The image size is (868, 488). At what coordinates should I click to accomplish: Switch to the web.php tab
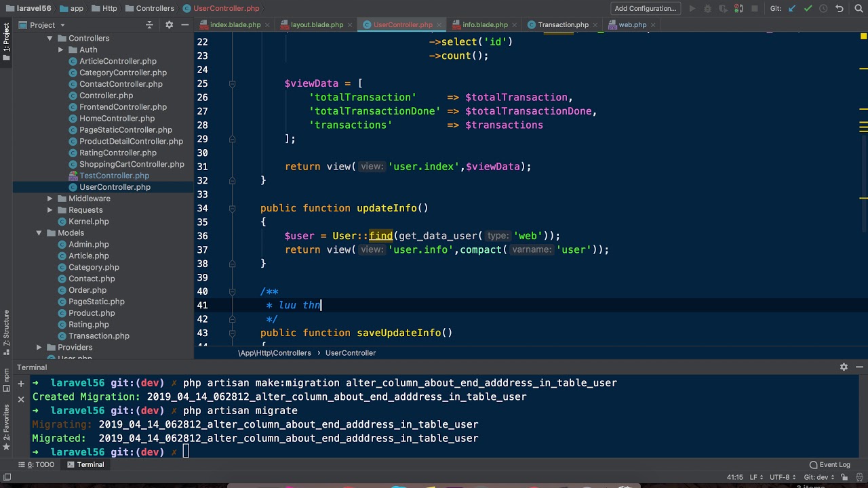(x=632, y=25)
